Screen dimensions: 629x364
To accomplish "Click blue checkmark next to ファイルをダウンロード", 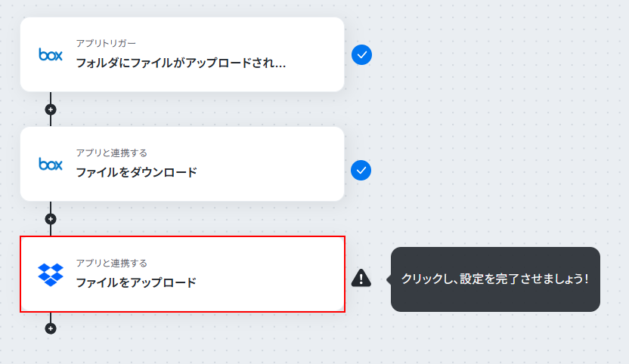I will click(361, 171).
